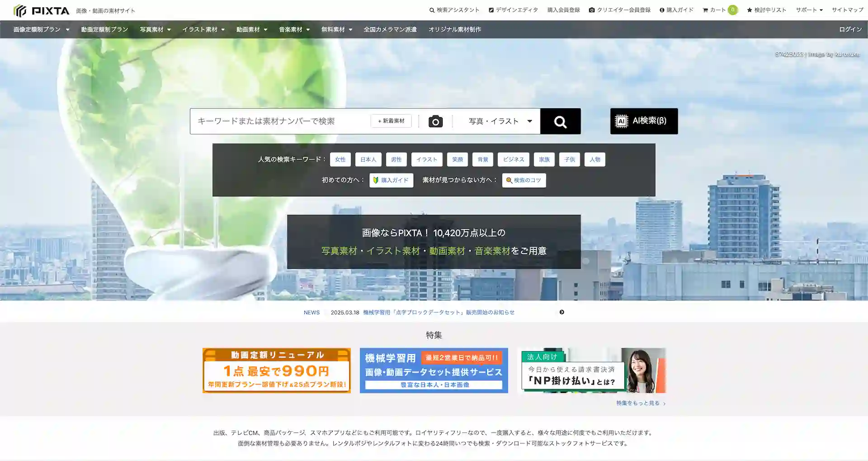Click 動画素材 link in banner text
This screenshot has height=461, width=868.
447,251
